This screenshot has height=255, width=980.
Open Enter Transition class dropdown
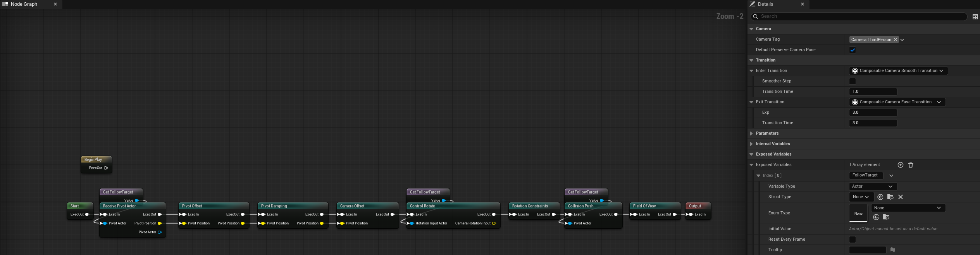(898, 71)
